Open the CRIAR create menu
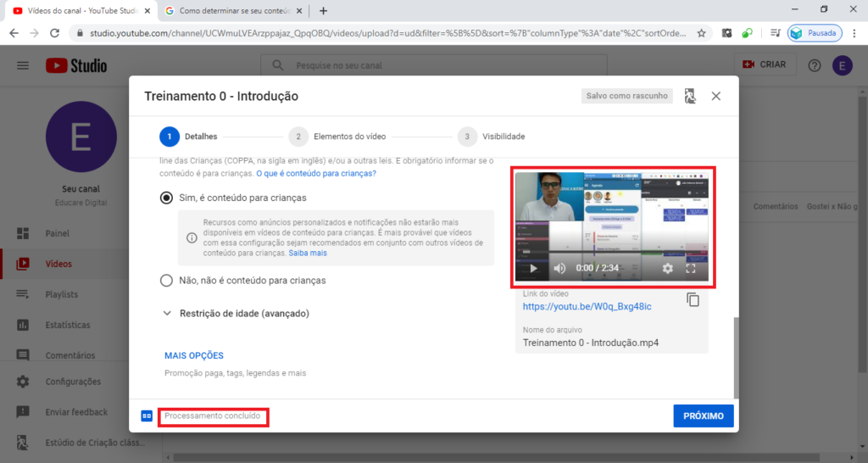The width and height of the screenshot is (868, 463). [x=764, y=65]
